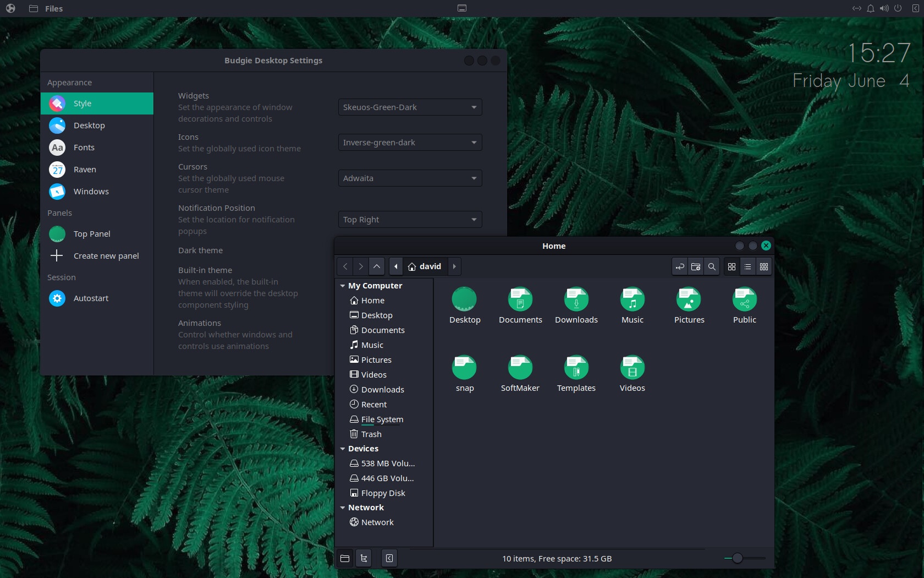Switch the file view to compact view
Screen dimensions: 924x578
click(x=763, y=266)
